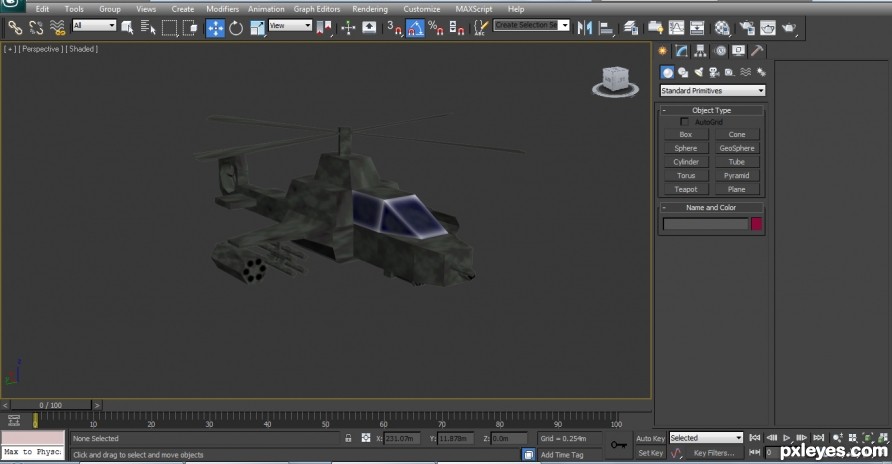Open the Graph Editors menu
Viewport: 892px width, 464px height.
(317, 9)
